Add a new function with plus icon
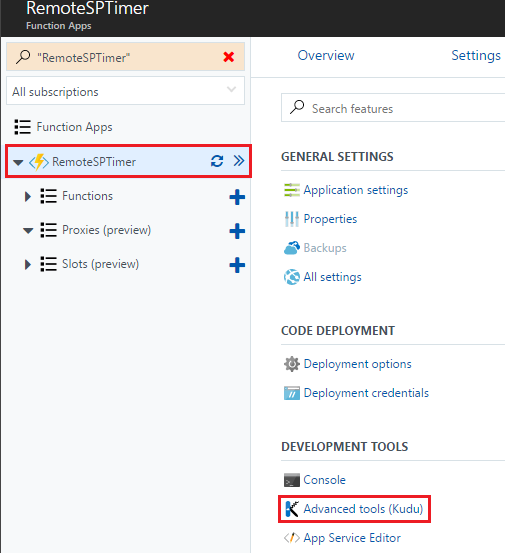 237,197
